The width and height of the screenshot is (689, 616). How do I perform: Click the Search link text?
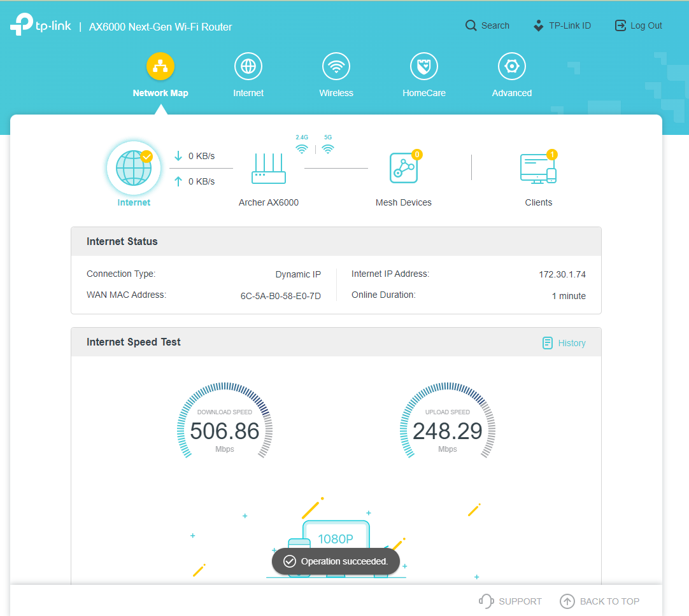click(x=495, y=25)
